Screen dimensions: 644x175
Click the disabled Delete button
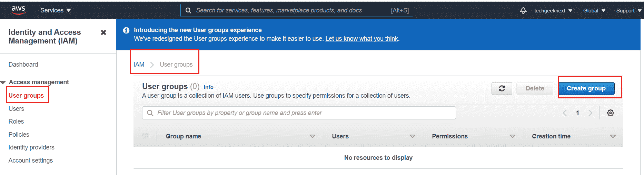click(535, 88)
